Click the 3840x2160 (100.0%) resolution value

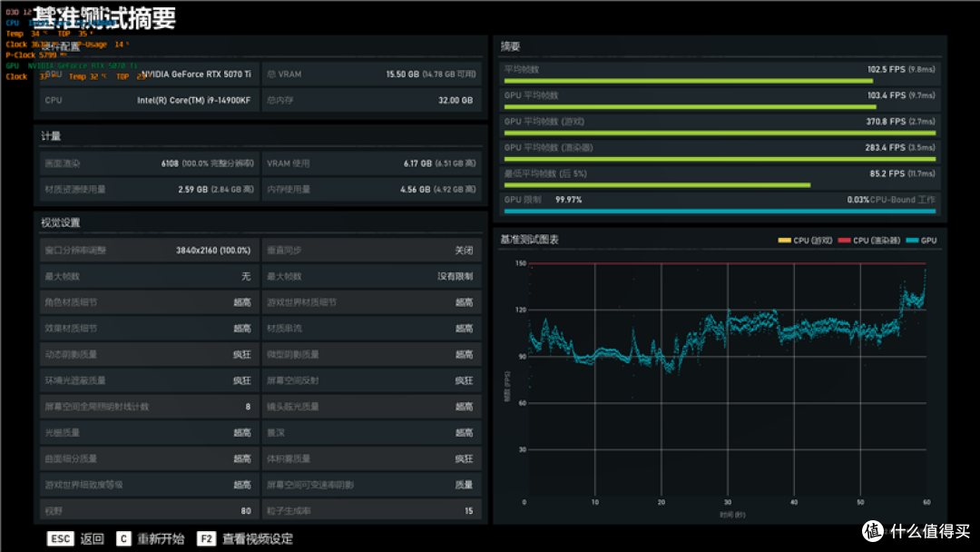click(x=213, y=250)
